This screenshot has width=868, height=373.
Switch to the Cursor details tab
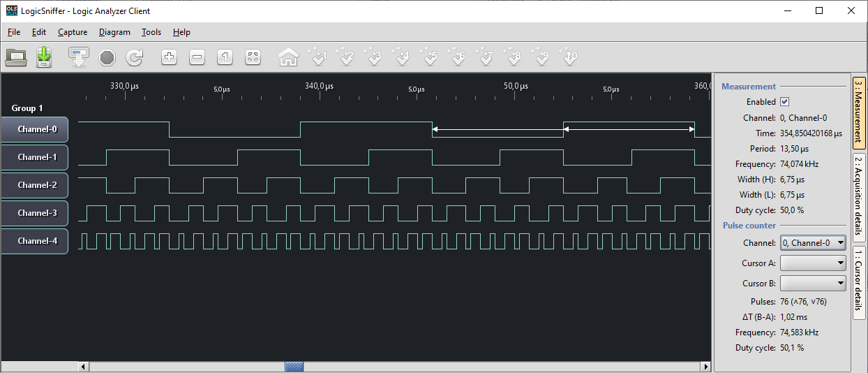tap(859, 280)
